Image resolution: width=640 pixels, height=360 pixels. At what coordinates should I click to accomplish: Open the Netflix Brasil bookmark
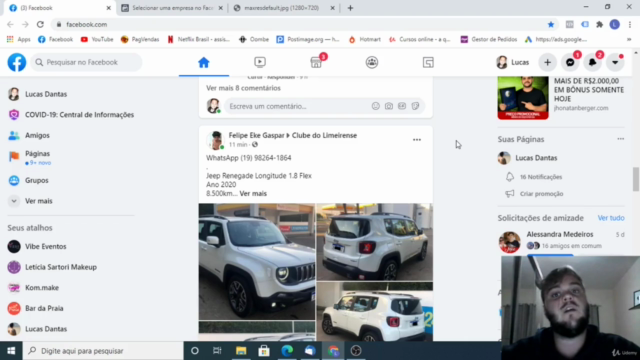198,40
